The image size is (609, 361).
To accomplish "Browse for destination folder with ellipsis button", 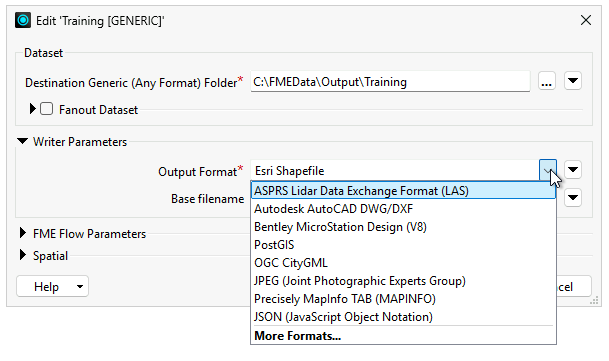I will coord(546,81).
